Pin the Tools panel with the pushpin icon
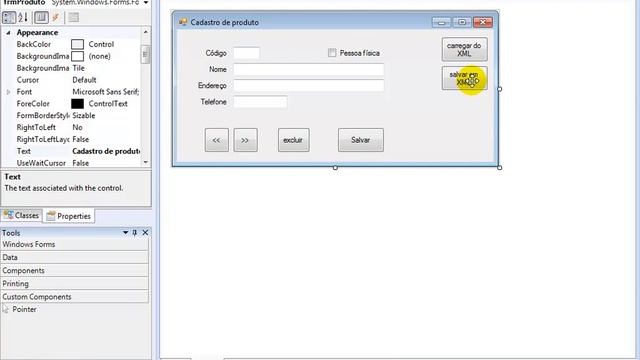Image resolution: width=640 pixels, height=360 pixels. (135, 233)
